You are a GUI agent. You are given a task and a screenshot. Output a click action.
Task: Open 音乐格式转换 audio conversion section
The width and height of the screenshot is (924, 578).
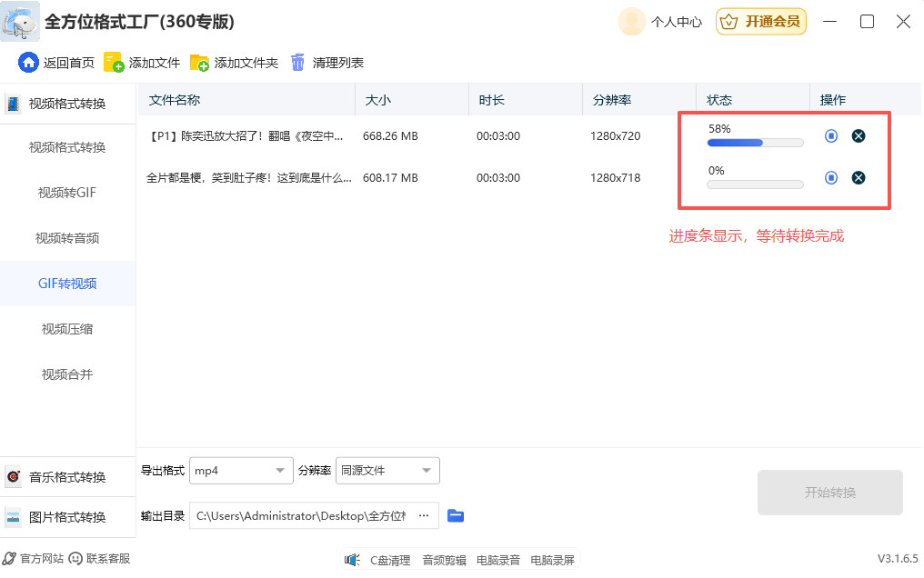(68, 475)
